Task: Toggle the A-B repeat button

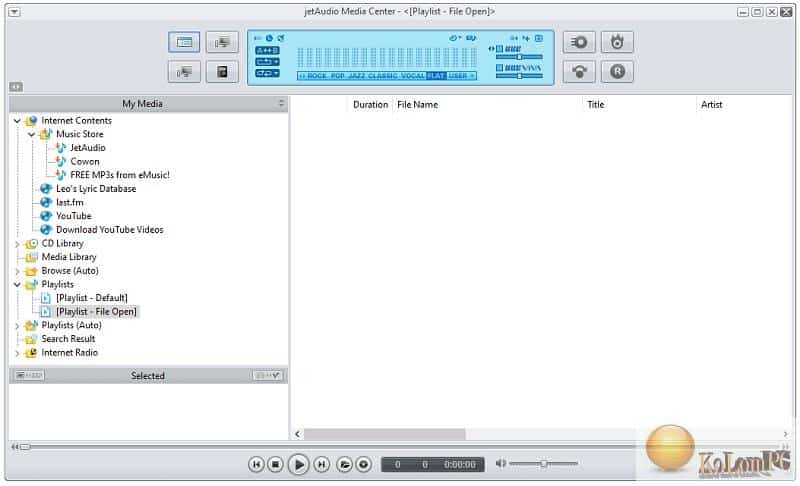Action: (267, 50)
